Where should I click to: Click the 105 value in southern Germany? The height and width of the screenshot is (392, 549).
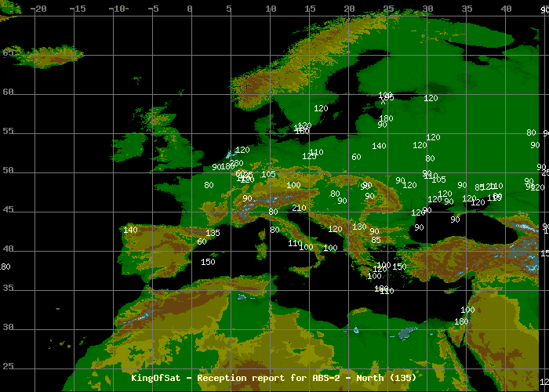[x=269, y=174]
